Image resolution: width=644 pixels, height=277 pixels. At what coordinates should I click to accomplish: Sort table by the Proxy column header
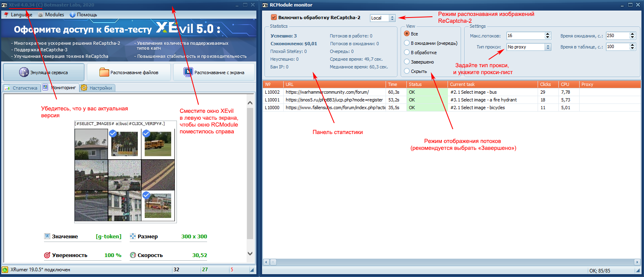610,84
